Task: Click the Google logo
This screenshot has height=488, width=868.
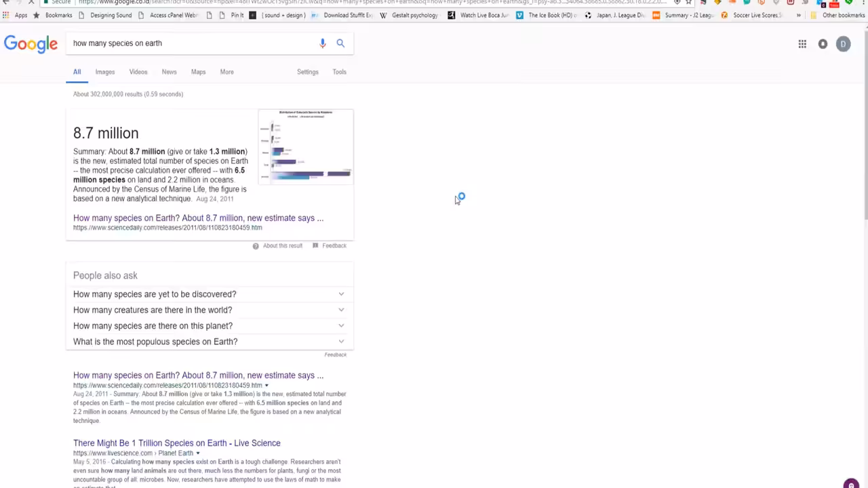Action: tap(31, 44)
